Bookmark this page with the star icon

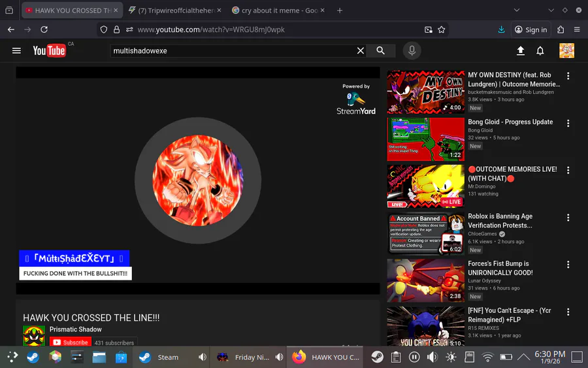coord(442,29)
